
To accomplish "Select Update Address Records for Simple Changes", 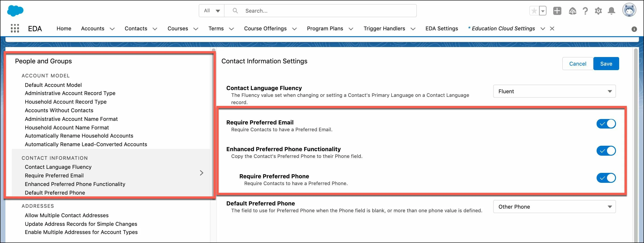I will pyautogui.click(x=81, y=224).
